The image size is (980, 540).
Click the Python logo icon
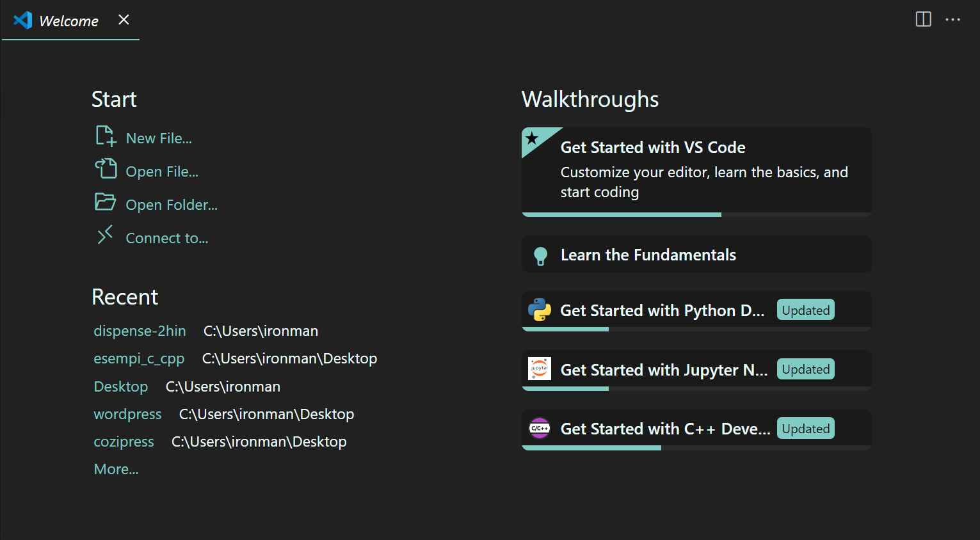pyautogui.click(x=540, y=310)
